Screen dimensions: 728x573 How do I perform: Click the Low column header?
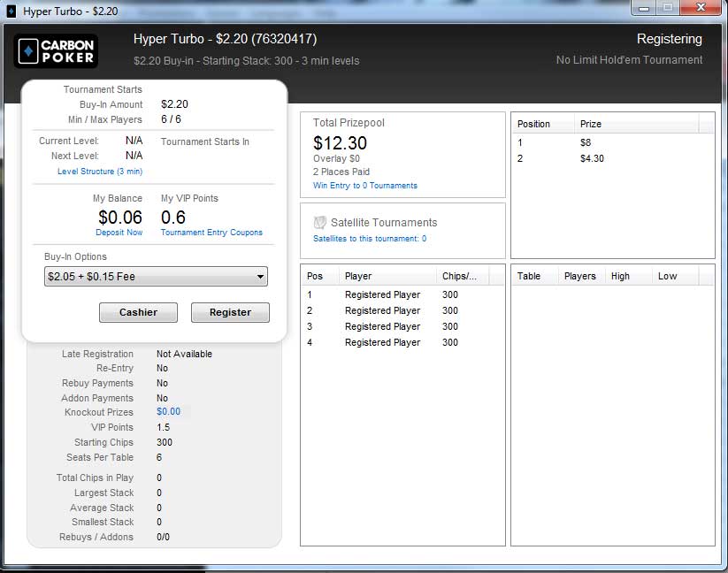click(676, 276)
